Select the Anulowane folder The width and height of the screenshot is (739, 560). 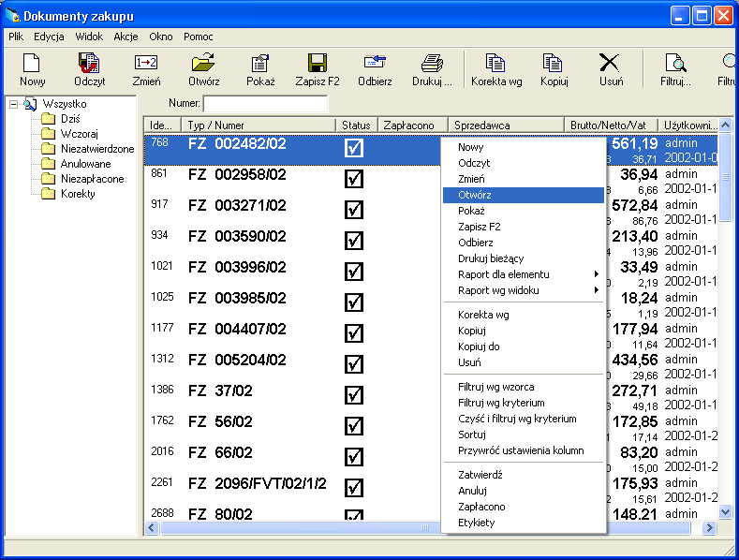point(86,164)
